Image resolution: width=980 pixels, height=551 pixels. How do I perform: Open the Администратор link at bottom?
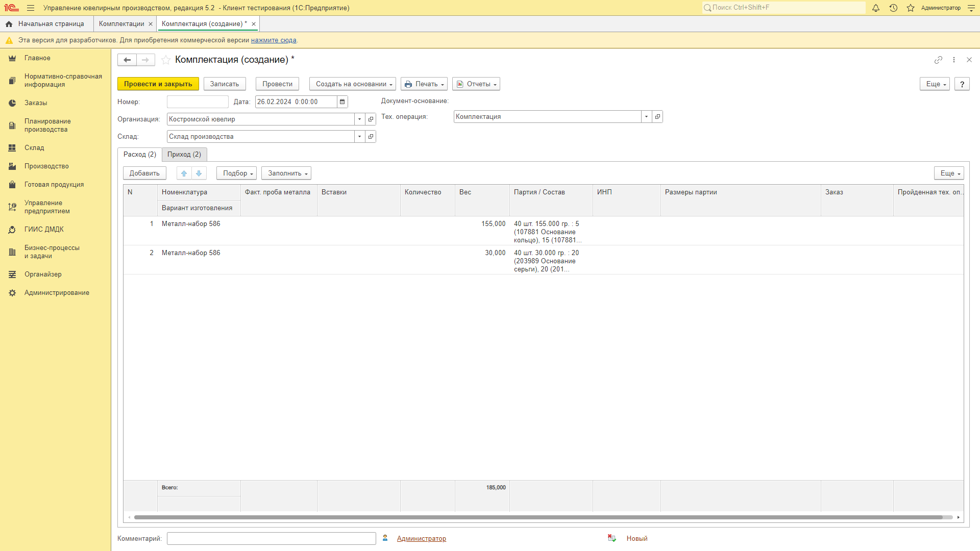(422, 539)
